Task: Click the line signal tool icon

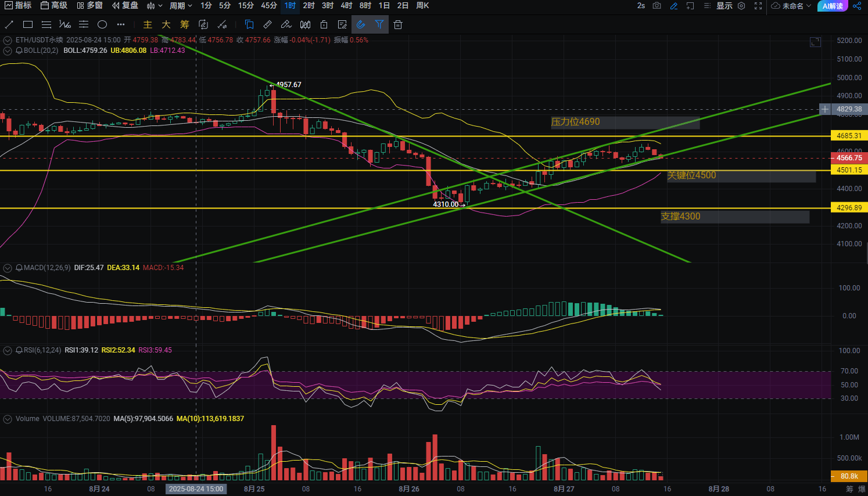Action: (x=222, y=24)
